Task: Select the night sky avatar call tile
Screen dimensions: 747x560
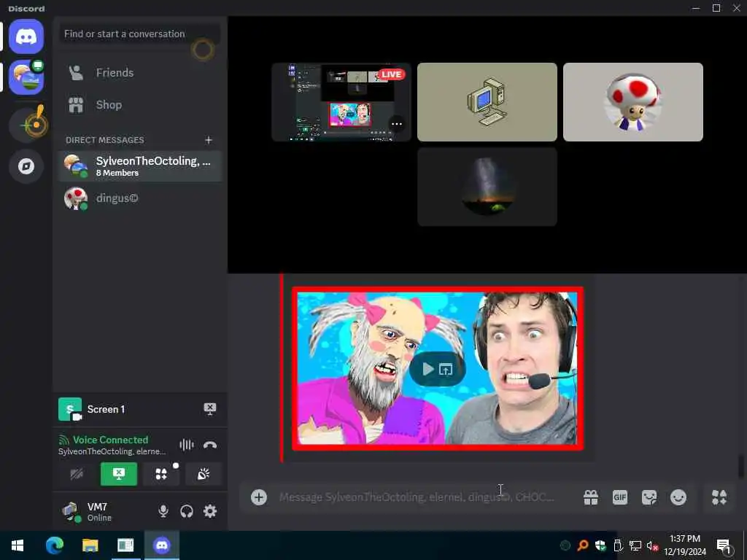Action: tap(487, 187)
